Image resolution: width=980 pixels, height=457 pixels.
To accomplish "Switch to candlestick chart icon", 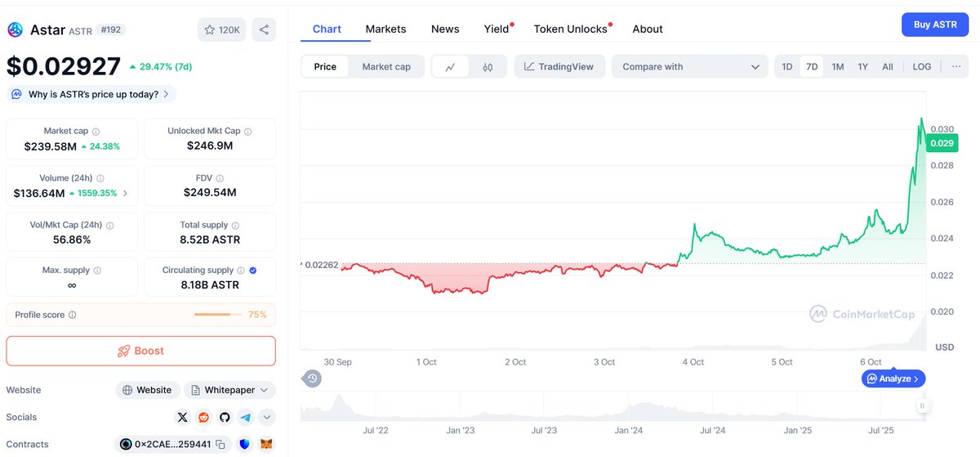I will (488, 67).
